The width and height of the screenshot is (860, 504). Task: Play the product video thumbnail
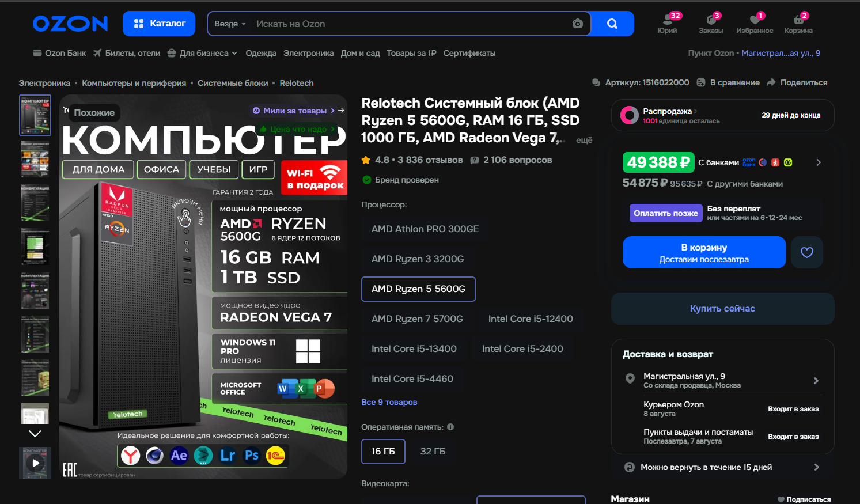[35, 463]
